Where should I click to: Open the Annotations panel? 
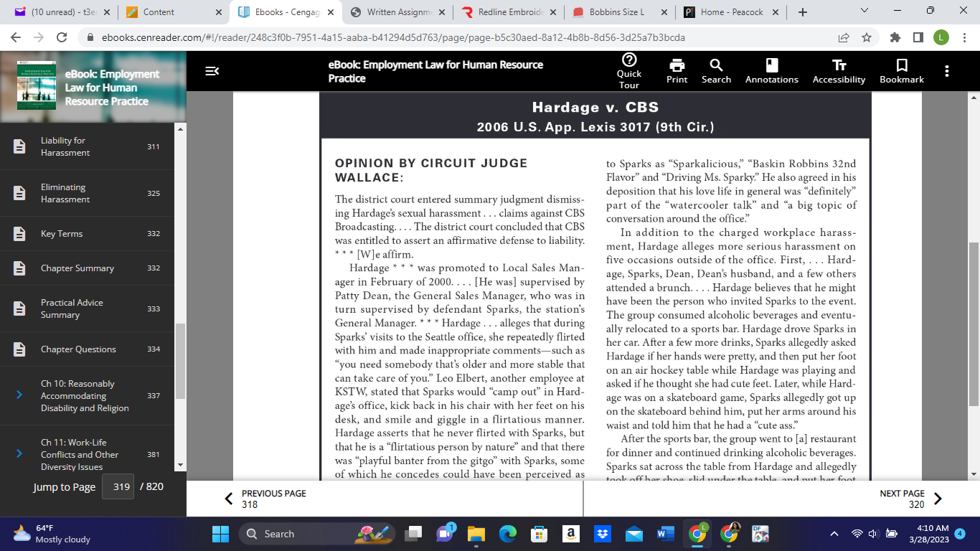pos(772,71)
